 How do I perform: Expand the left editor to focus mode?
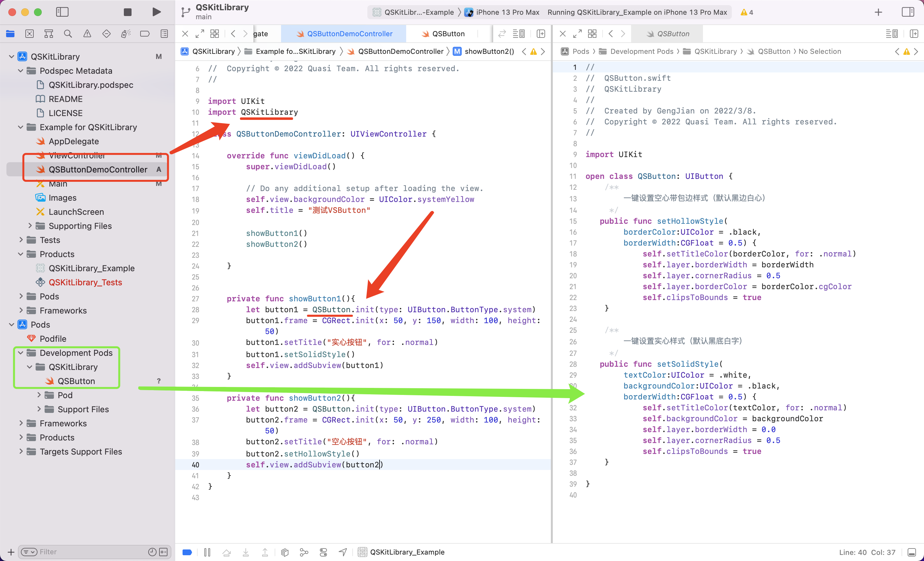coord(200,34)
